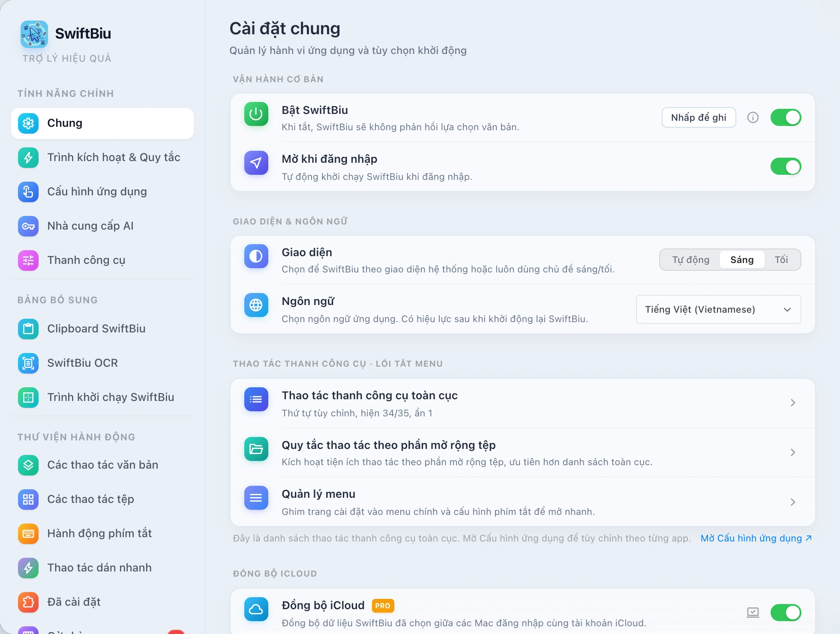This screenshot has height=634, width=840.
Task: Click the Quản lý menu title text
Action: (x=318, y=494)
